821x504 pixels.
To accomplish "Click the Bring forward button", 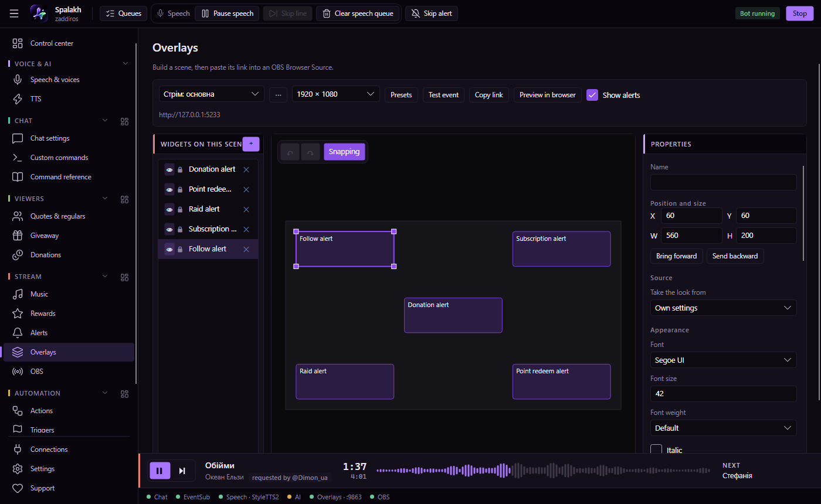I will pyautogui.click(x=677, y=256).
